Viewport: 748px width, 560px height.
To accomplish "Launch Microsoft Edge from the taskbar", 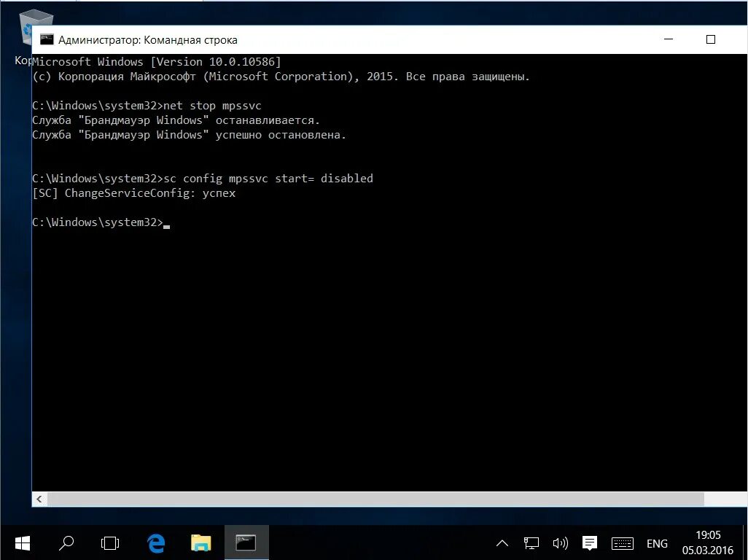I will 155,542.
